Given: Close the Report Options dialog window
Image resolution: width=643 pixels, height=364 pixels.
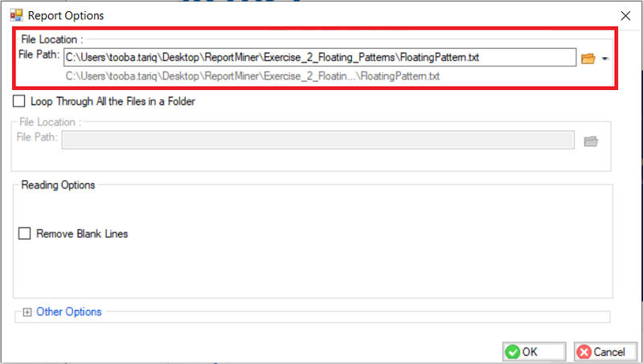Looking at the screenshot, I should point(625,14).
